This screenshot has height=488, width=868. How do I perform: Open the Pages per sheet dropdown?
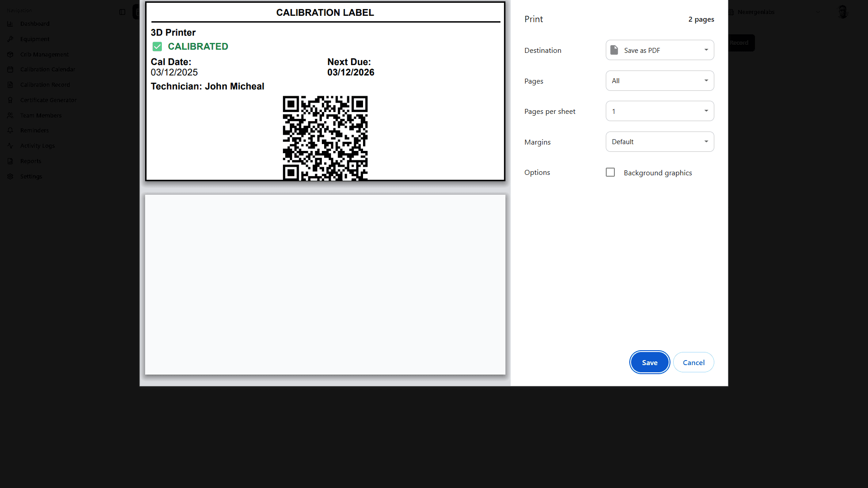click(x=660, y=111)
